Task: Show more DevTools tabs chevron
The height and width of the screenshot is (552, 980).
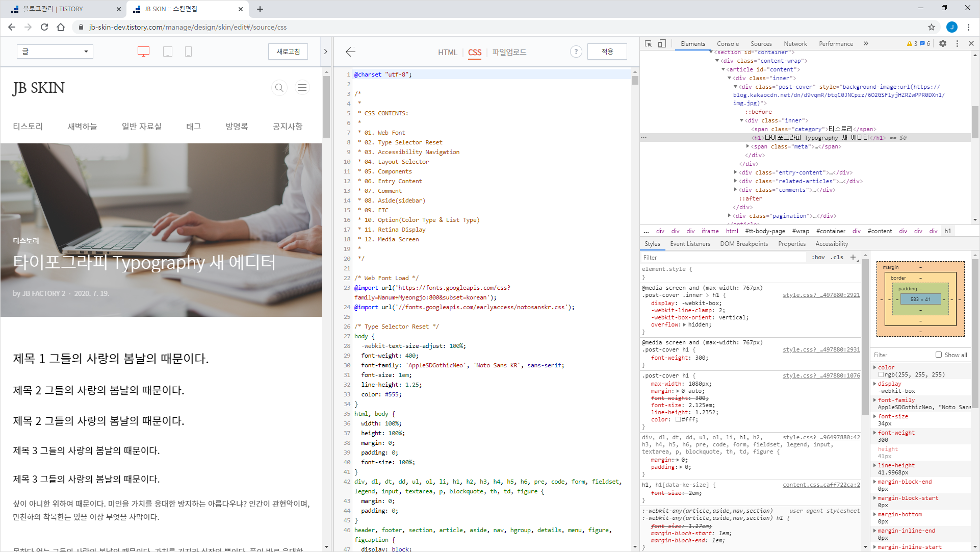Action: (866, 44)
